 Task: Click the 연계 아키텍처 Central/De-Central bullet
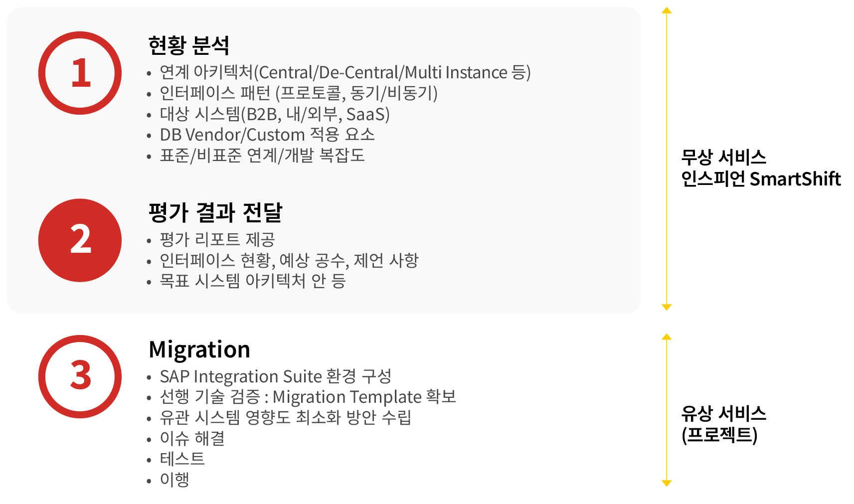point(345,73)
